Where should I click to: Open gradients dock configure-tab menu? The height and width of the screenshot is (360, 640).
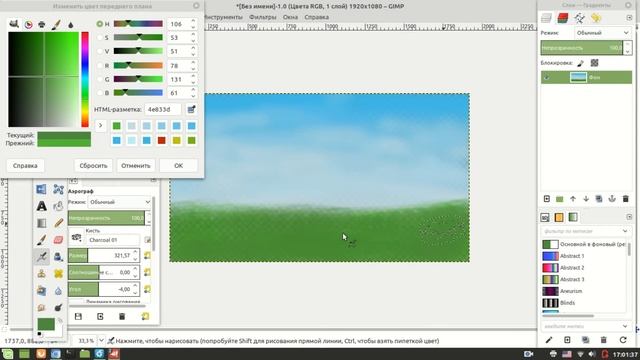point(629,217)
